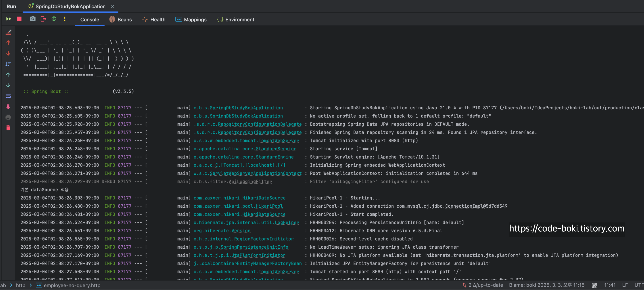Click the HikariPool class link
This screenshot has height=290, width=644.
click(x=269, y=206)
